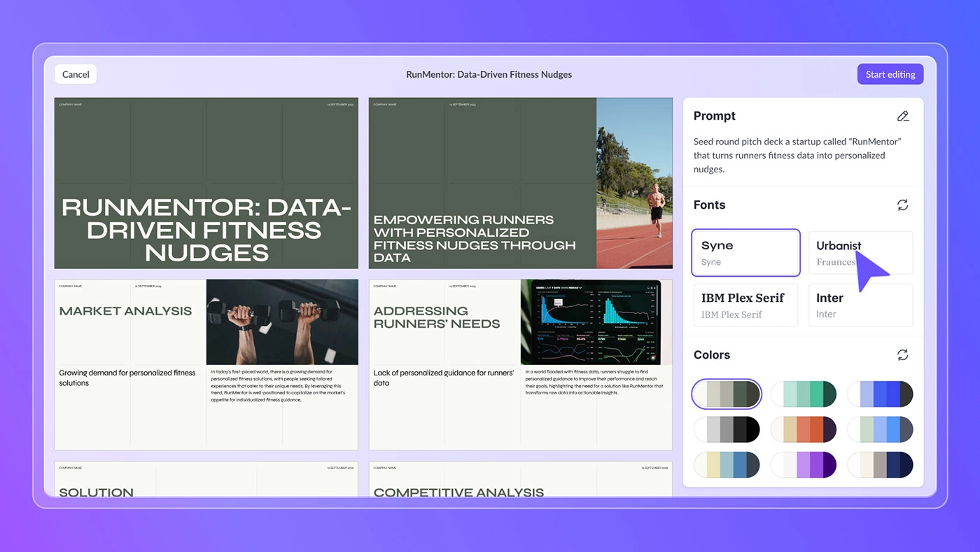Click the "Fonts" section heading
Image resolution: width=980 pixels, height=552 pixels.
[709, 205]
